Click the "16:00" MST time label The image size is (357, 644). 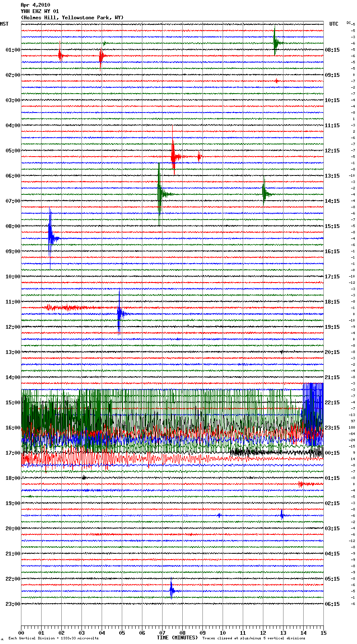13,428
